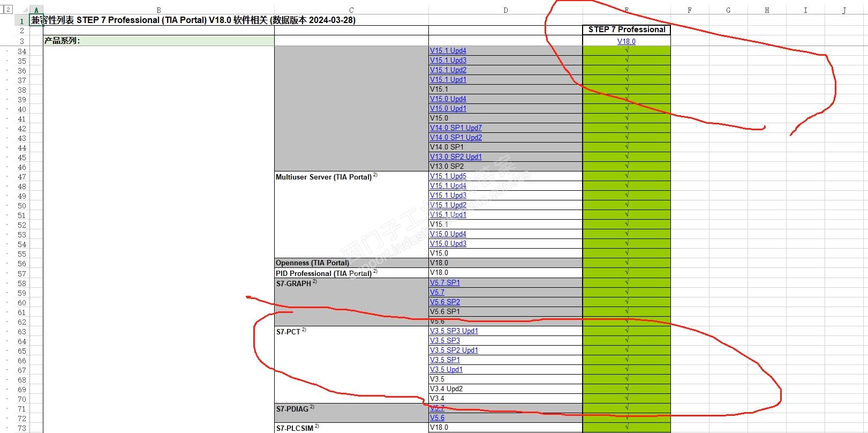Select row 73 by its row header
868x433 pixels.
(22, 428)
